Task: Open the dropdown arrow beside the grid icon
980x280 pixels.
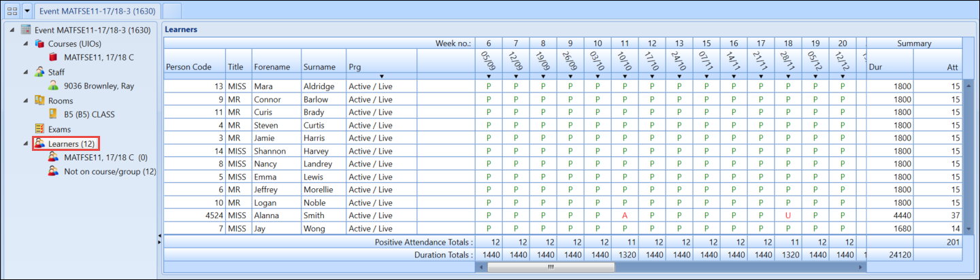Action: click(x=27, y=11)
